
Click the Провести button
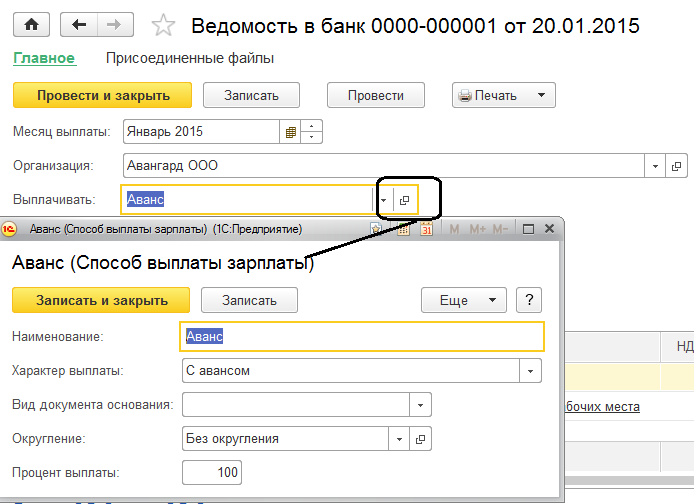(x=376, y=95)
